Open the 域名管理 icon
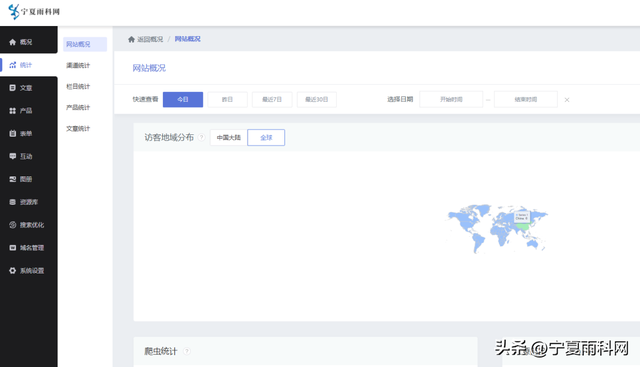Screen dimensions: 640x367 13,248
